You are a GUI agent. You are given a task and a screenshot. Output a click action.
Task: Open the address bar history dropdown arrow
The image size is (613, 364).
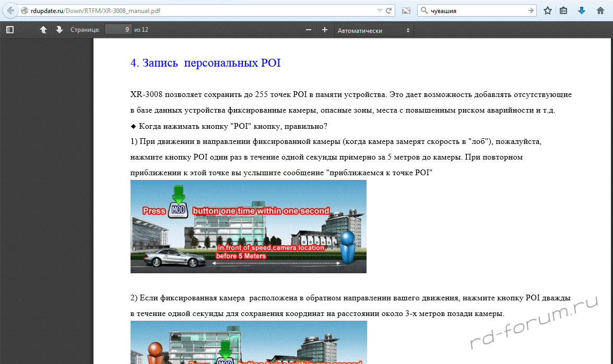(x=380, y=10)
